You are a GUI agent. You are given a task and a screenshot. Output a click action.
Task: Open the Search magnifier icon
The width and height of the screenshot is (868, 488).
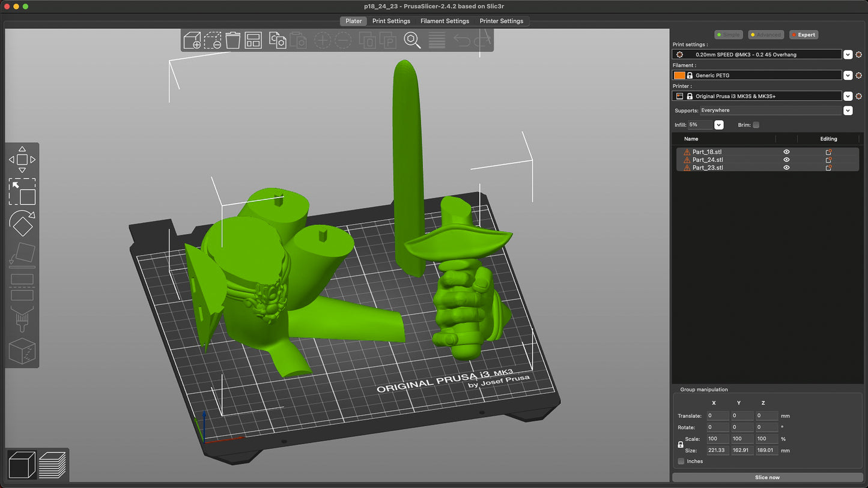[412, 40]
